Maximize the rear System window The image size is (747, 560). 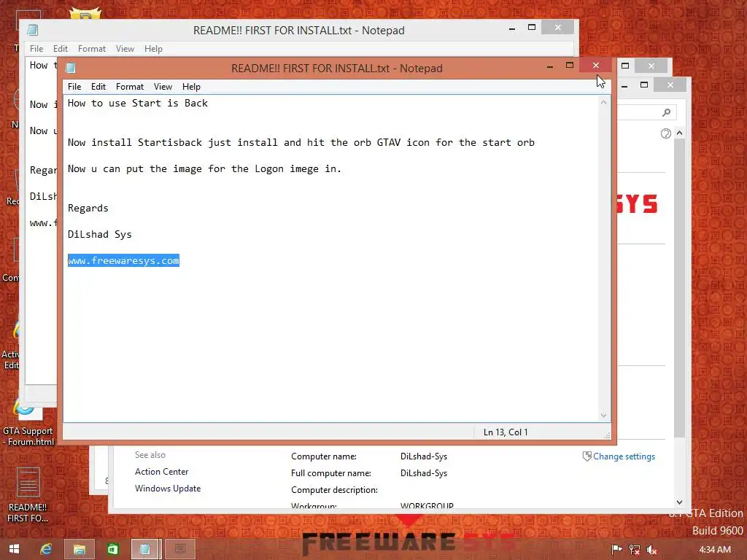[x=644, y=85]
